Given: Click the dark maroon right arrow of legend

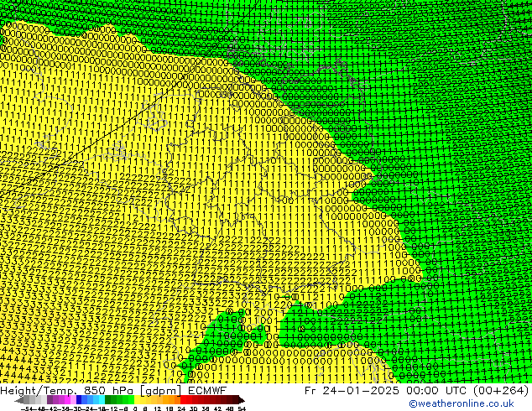Looking at the screenshot, I should click(242, 400).
